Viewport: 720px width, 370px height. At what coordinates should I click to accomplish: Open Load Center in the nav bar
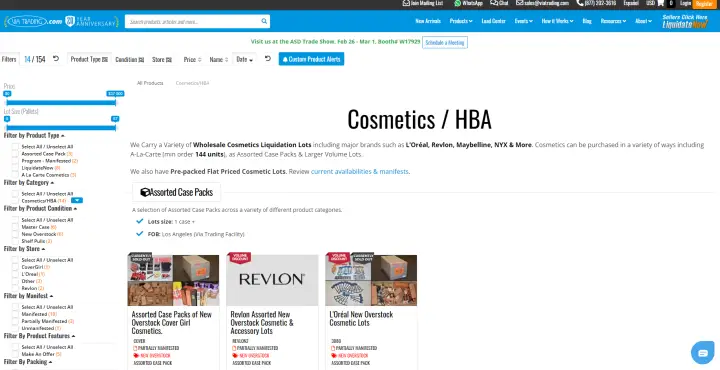click(x=494, y=21)
